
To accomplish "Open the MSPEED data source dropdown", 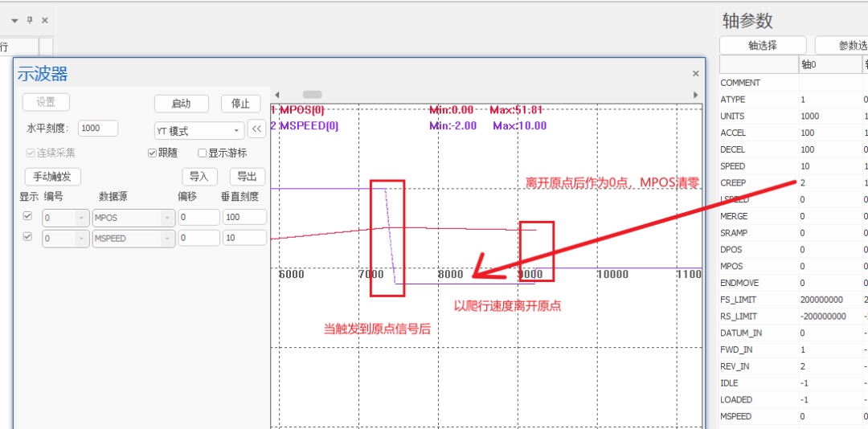I will click(133, 239).
